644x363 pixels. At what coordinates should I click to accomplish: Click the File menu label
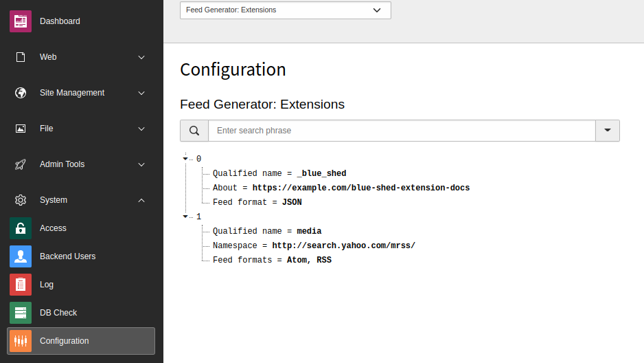pos(47,129)
